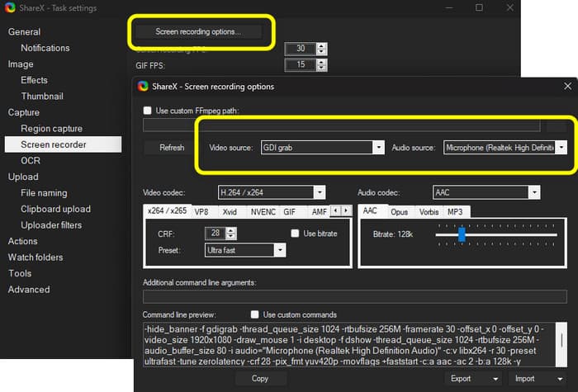
Task: Adjust the AAC bitrate slider handle
Action: tap(462, 234)
